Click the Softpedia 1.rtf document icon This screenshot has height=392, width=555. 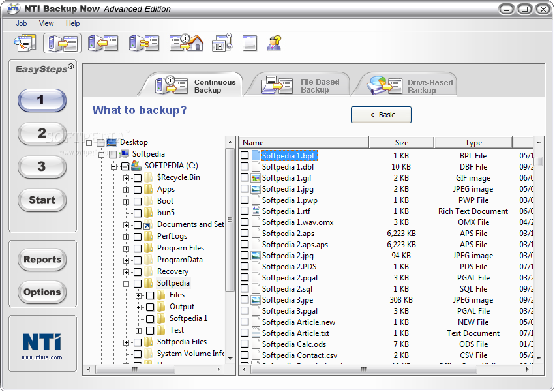(x=256, y=211)
